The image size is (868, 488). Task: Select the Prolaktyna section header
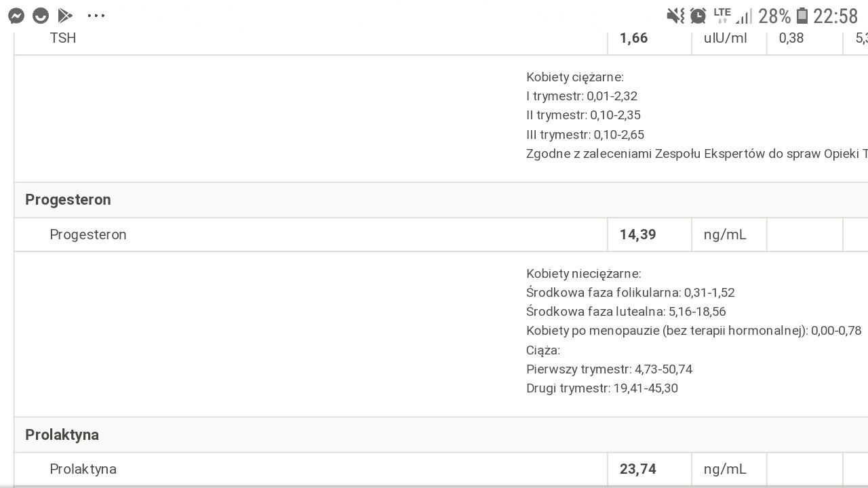(62, 435)
